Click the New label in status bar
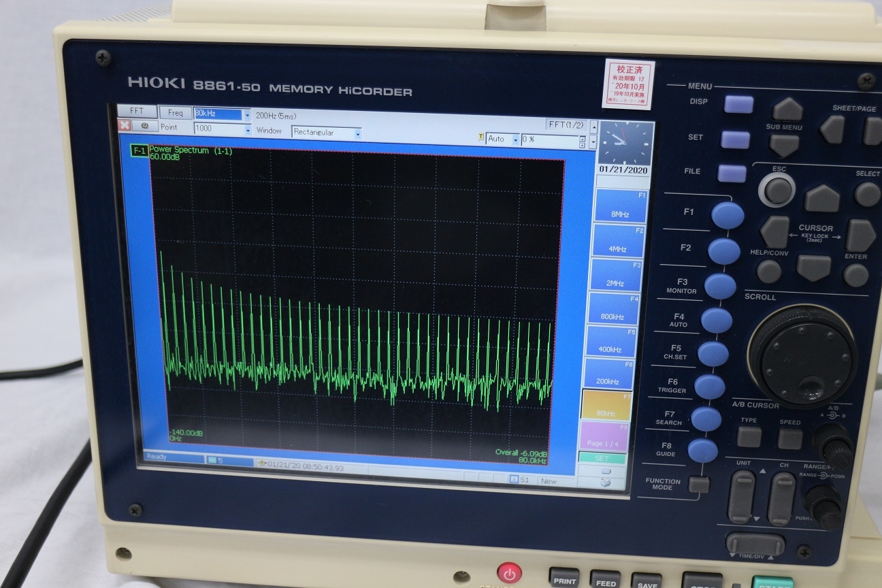This screenshot has width=882, height=588. coord(549,481)
